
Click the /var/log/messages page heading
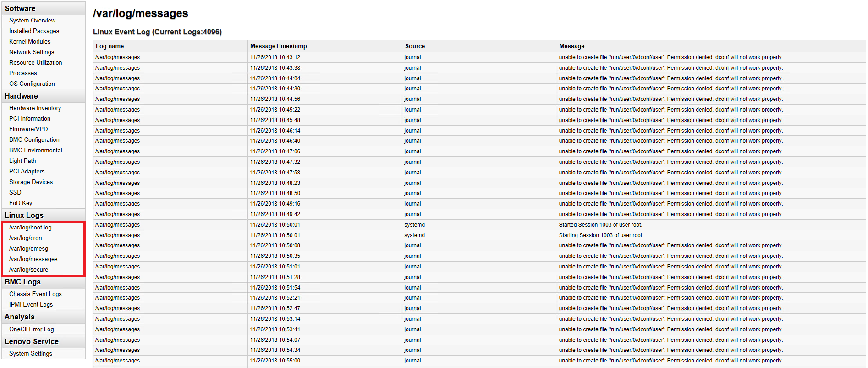tap(140, 13)
